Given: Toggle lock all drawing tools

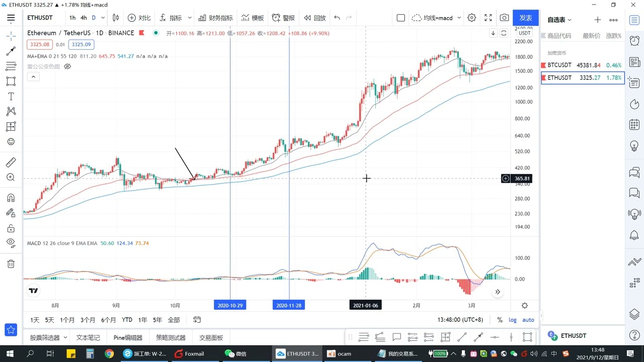Looking at the screenshot, I should coord(11,228).
